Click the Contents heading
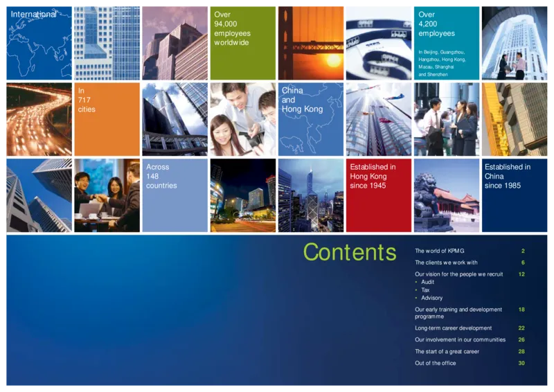The height and width of the screenshot is (392, 554). pyautogui.click(x=350, y=252)
